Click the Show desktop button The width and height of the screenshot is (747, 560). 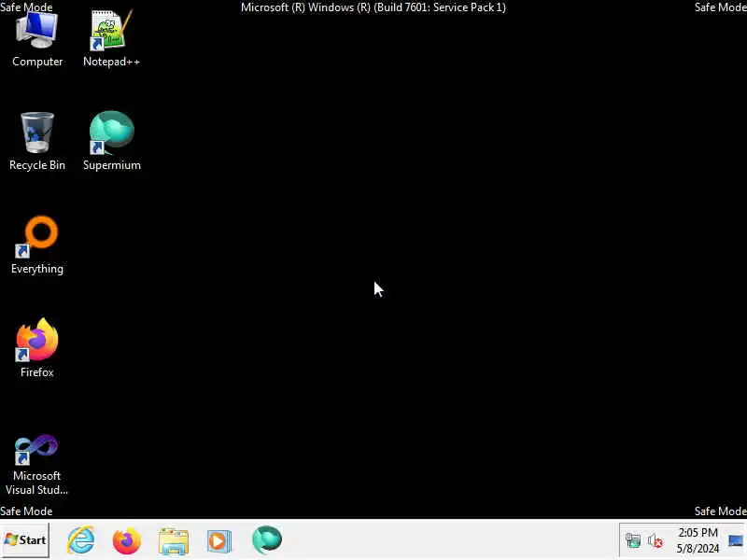736,540
